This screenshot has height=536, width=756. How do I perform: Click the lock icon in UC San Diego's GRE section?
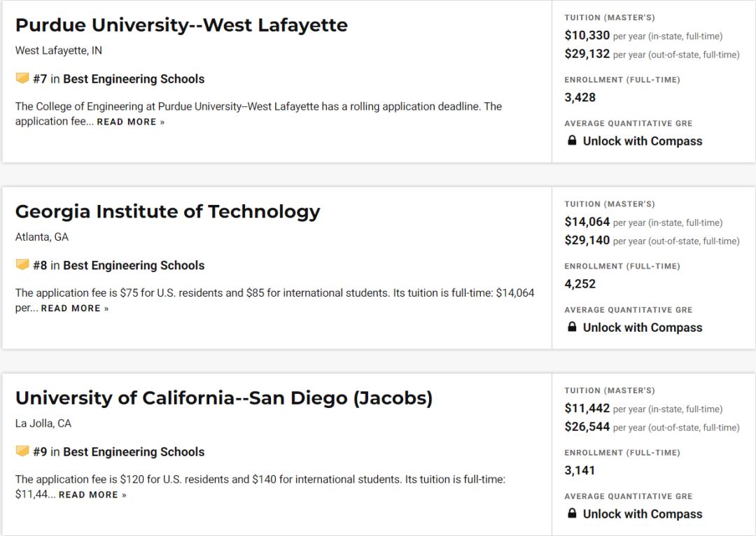tap(572, 514)
